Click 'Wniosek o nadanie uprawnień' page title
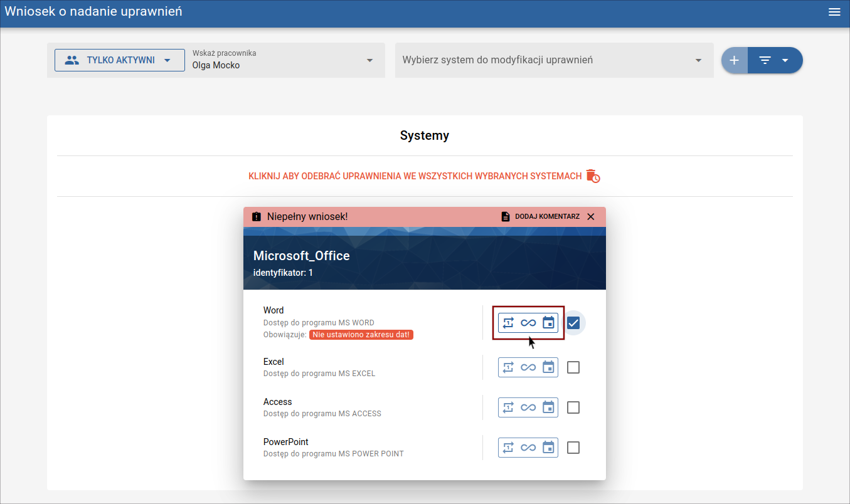Screen dimensions: 850x504 click(93, 11)
